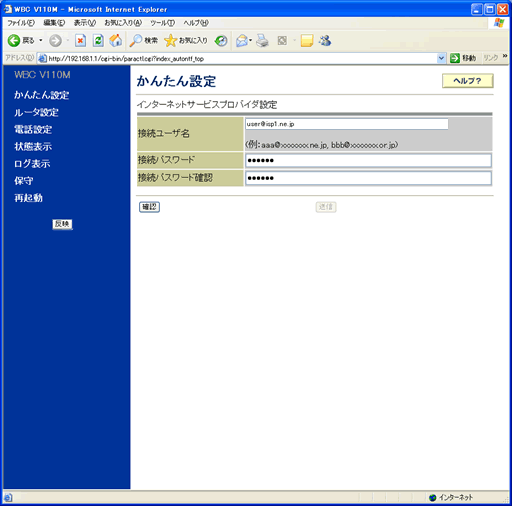The image size is (512, 506).
Task: Go to the Home page icon
Action: tap(116, 41)
